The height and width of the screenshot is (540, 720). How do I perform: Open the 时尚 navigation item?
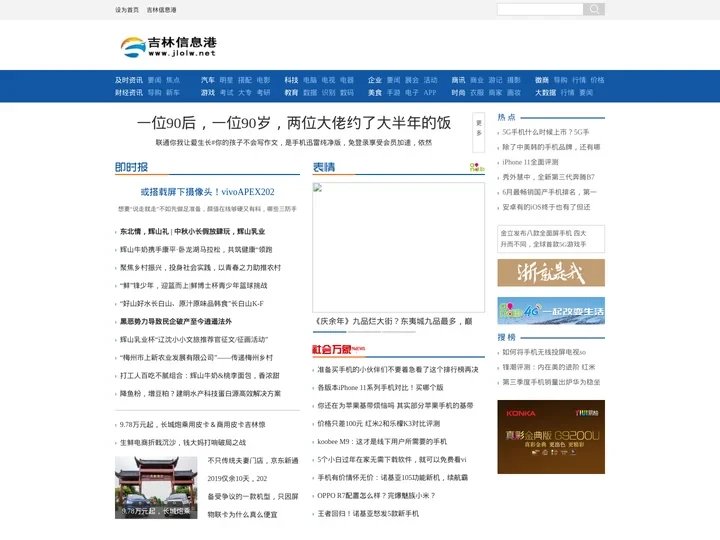458,92
